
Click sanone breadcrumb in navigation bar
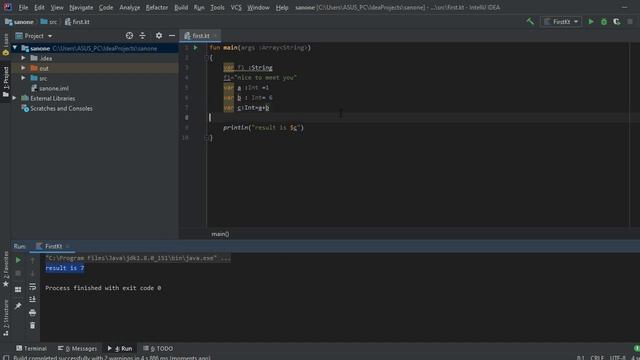(20, 22)
